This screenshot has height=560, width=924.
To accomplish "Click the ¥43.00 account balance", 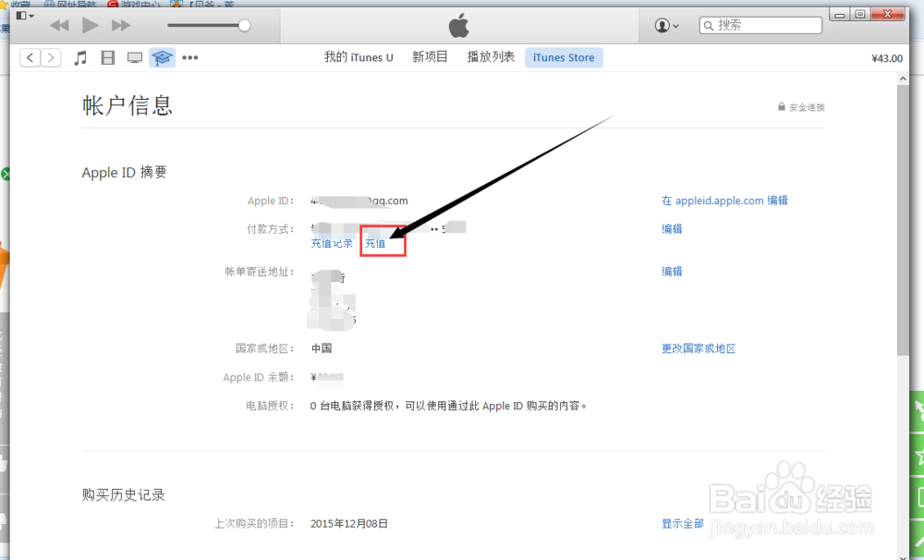I will [x=887, y=58].
